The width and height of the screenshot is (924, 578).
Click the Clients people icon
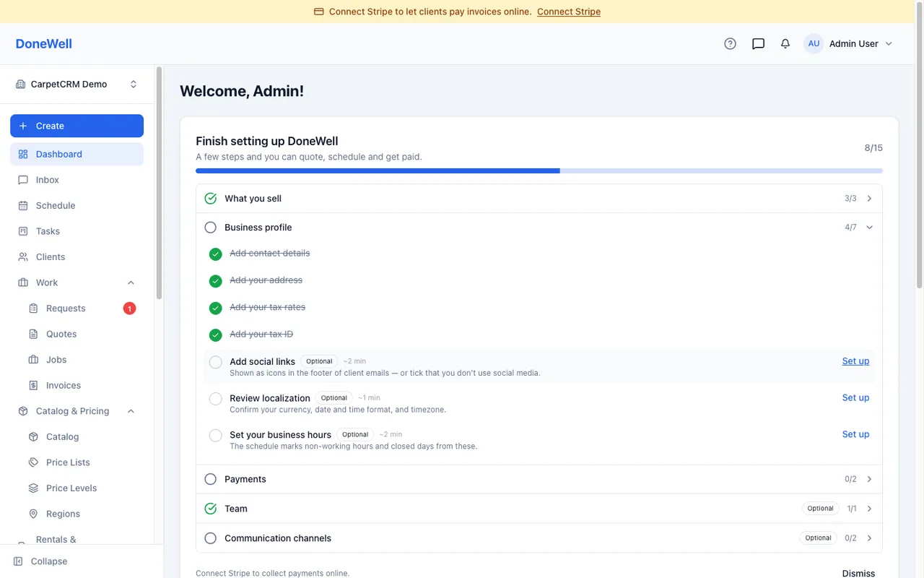click(23, 256)
